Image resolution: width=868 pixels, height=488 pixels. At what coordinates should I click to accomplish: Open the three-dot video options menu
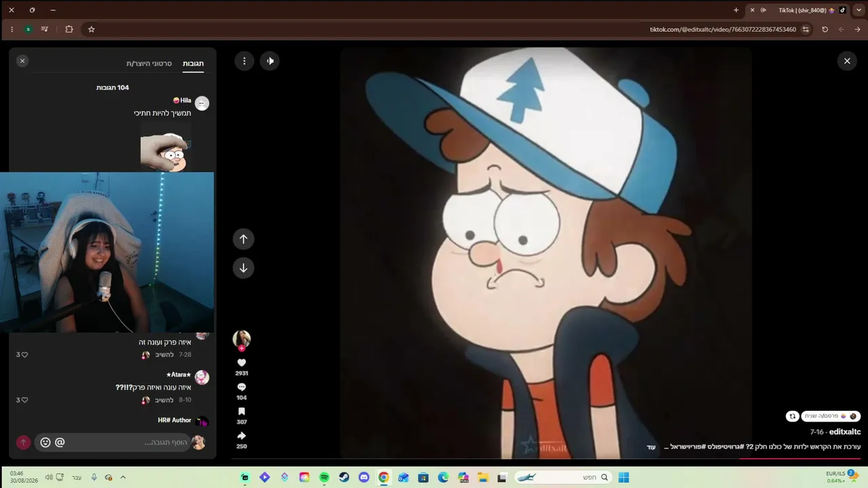244,61
